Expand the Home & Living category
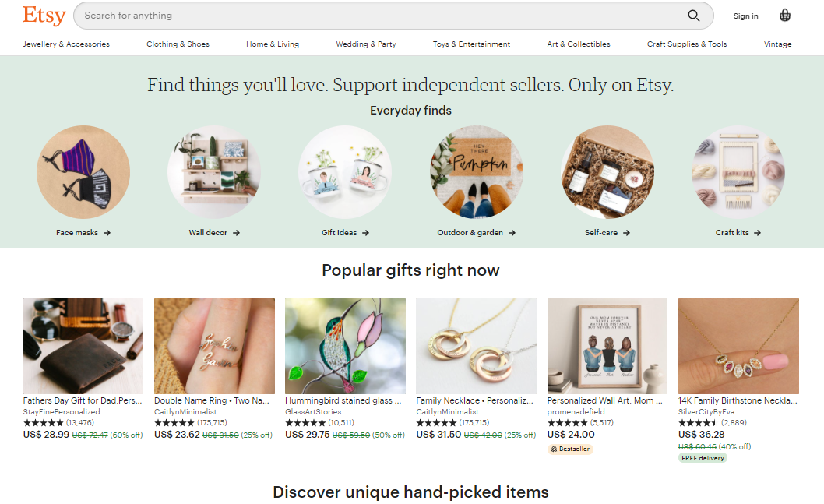 click(273, 44)
